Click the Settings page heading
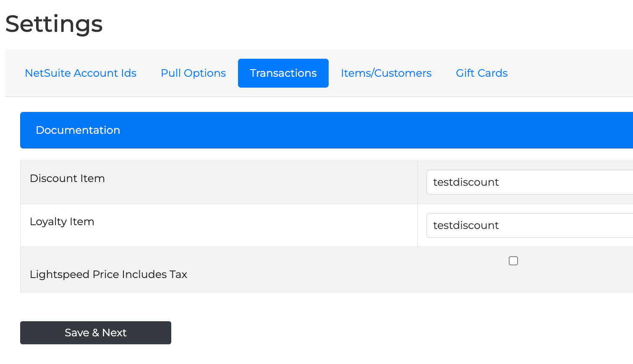 point(54,24)
